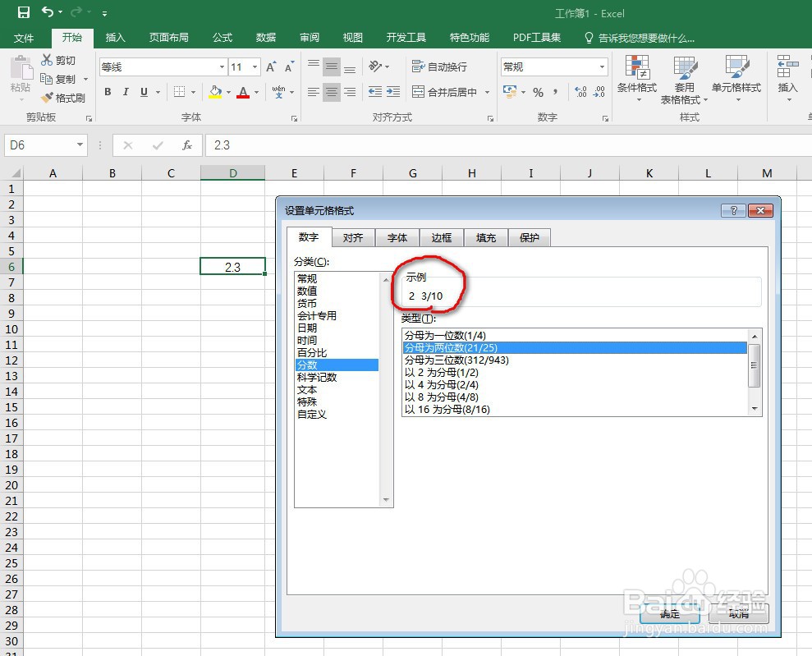
Task: Select the Italic formatting icon
Action: pyautogui.click(x=125, y=92)
